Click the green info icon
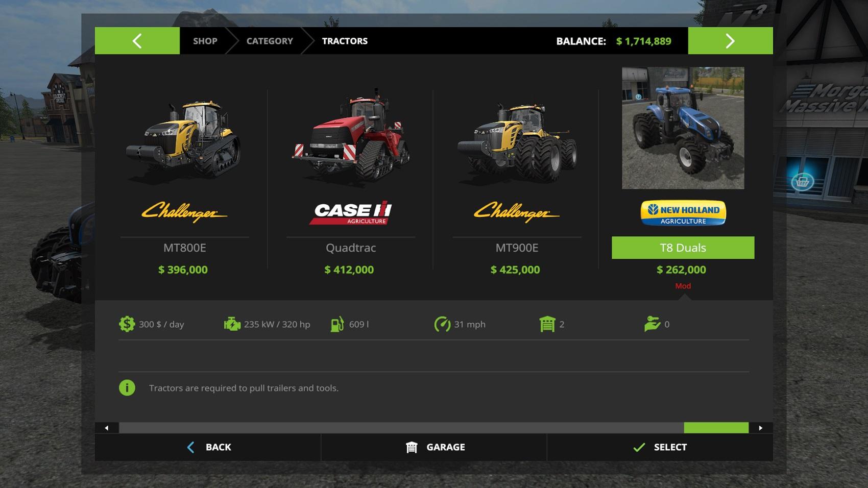868x488 pixels. pyautogui.click(x=127, y=388)
